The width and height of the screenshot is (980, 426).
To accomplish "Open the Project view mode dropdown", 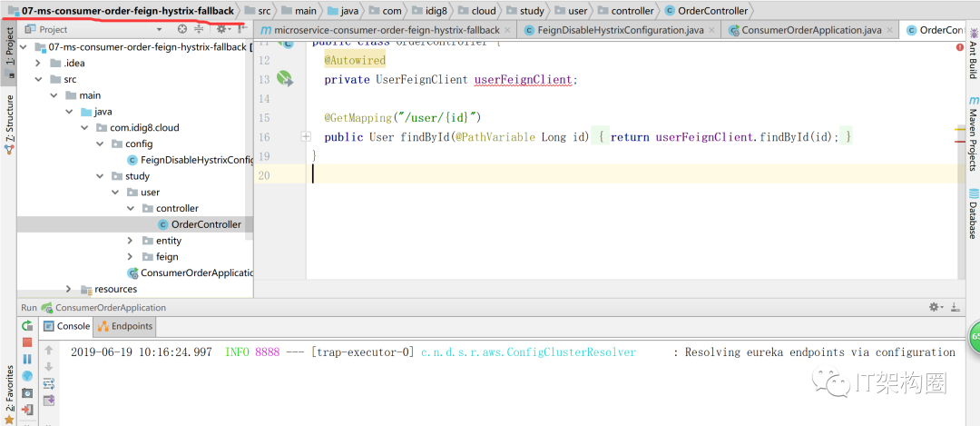I will click(x=159, y=29).
